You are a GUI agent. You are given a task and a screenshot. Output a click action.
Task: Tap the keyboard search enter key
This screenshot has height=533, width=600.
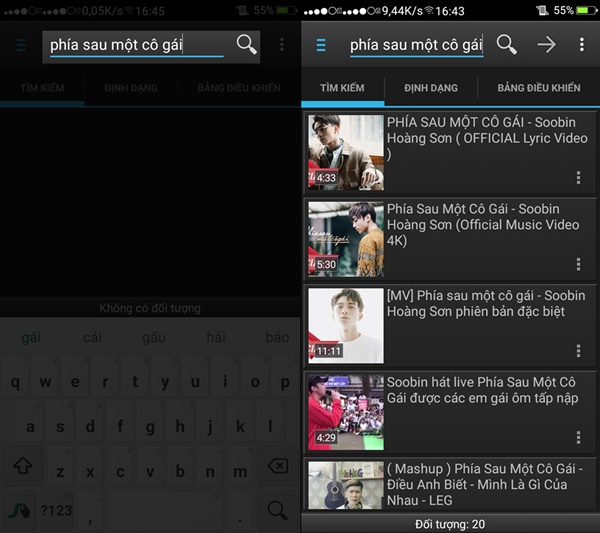pos(277,510)
